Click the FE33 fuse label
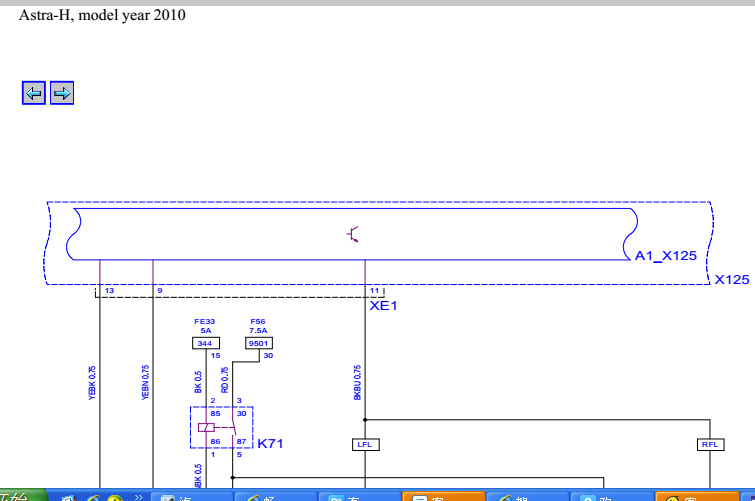The width and height of the screenshot is (755, 501). point(205,321)
